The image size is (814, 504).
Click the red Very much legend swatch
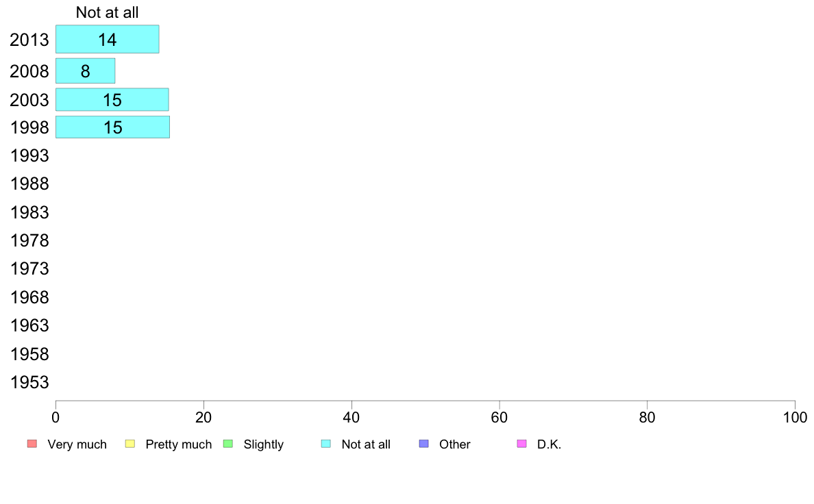(x=32, y=444)
